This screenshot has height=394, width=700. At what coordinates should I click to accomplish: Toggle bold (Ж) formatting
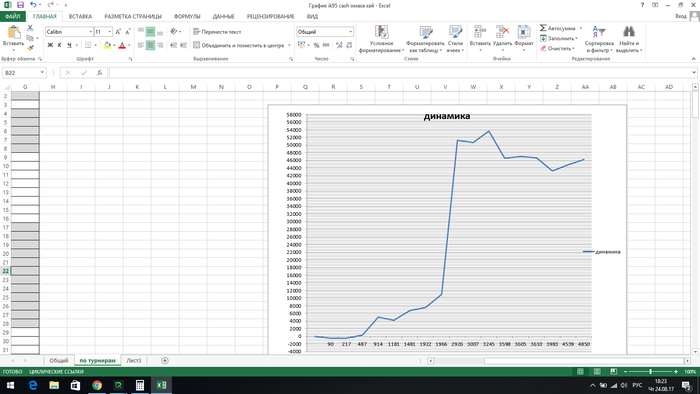[50, 45]
